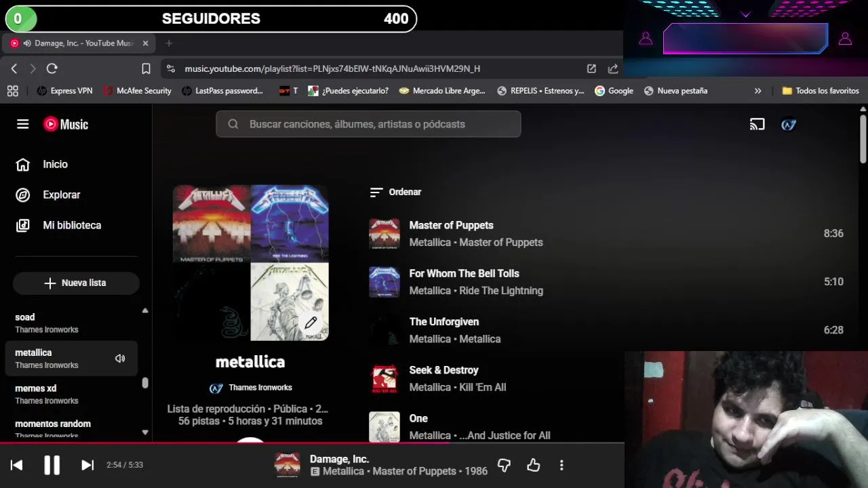Screen dimensions: 868x488
Task: Open the hamburger guide menu
Action: point(22,124)
